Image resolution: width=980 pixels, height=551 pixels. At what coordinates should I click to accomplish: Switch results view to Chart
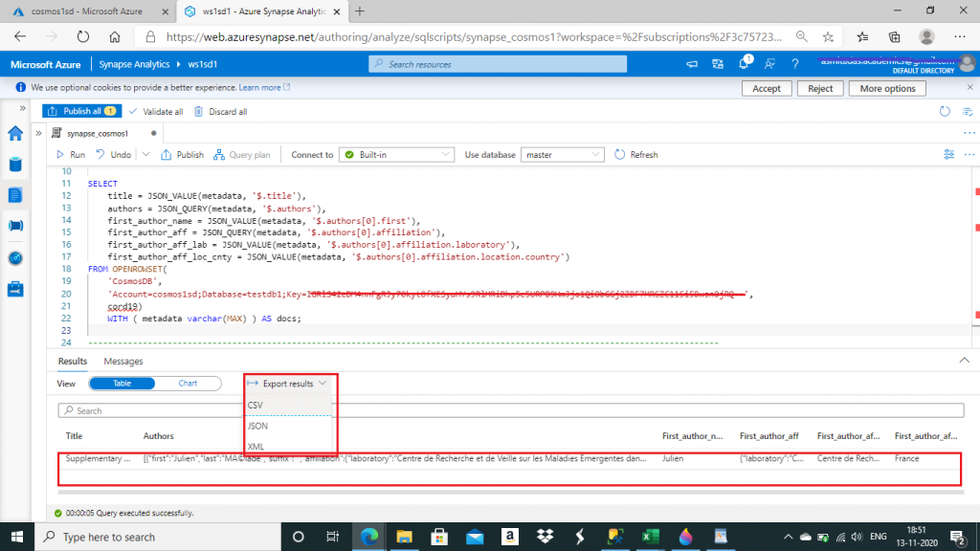[188, 384]
